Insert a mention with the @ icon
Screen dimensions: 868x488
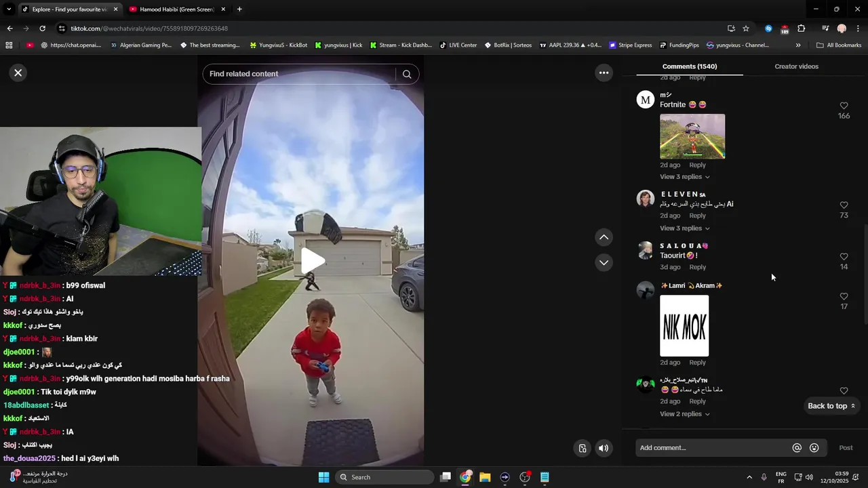[797, 448]
